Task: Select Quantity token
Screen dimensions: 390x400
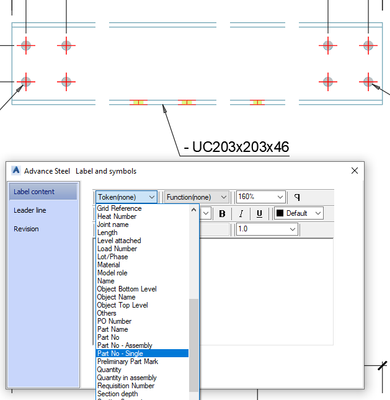Action: point(142,369)
